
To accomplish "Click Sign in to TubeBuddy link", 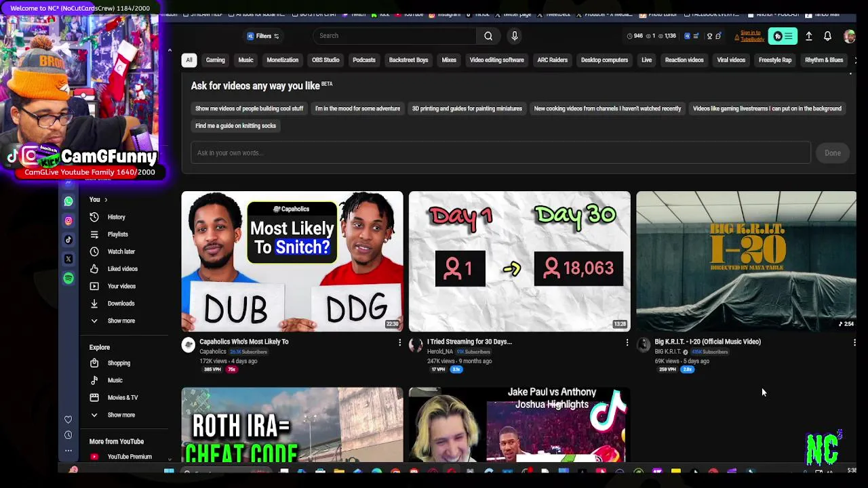I will point(751,36).
